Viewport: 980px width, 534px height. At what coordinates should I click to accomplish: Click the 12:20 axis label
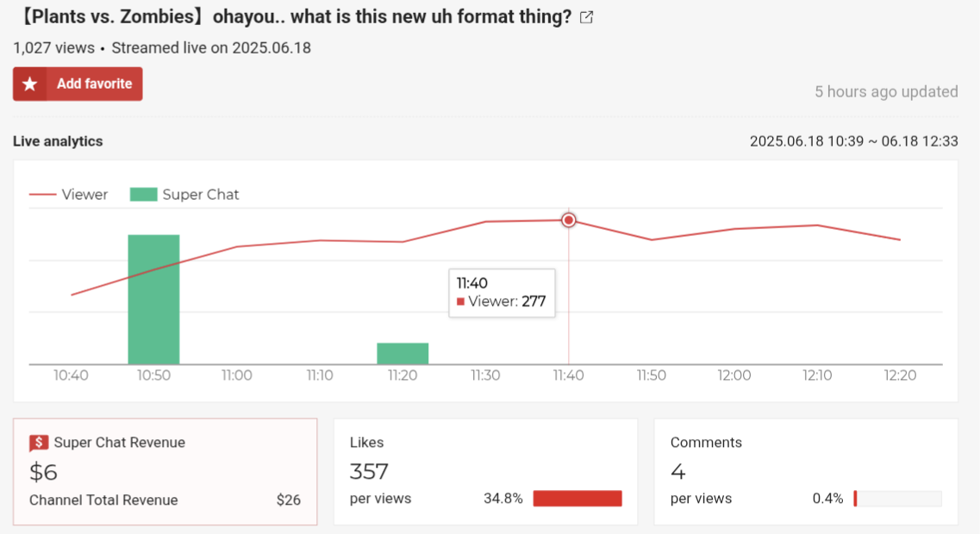pyautogui.click(x=900, y=376)
